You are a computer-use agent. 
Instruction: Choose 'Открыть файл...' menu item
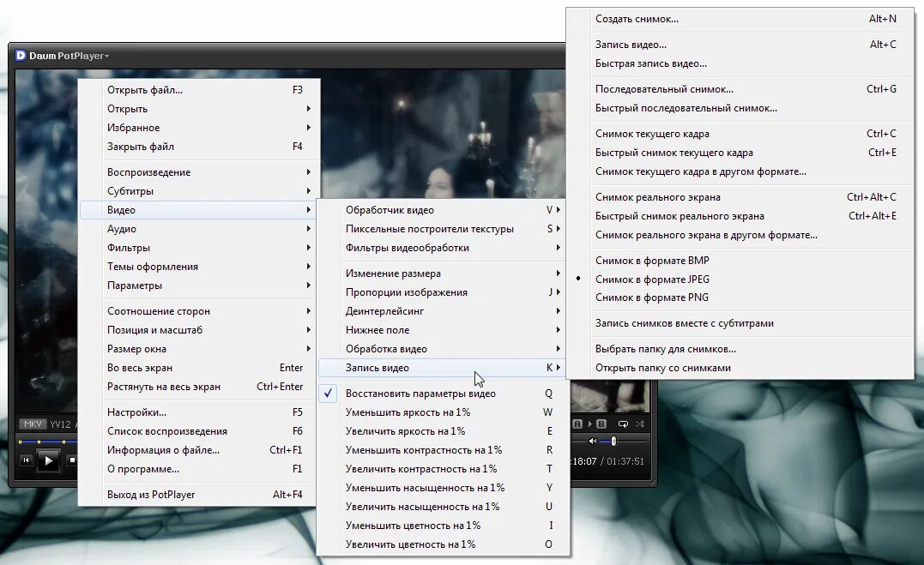(x=199, y=89)
